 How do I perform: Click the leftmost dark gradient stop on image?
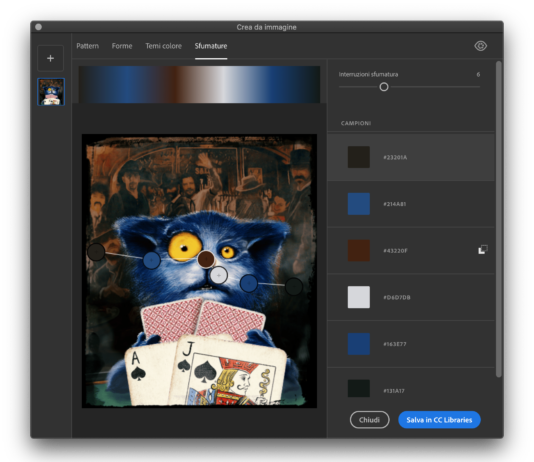[96, 252]
